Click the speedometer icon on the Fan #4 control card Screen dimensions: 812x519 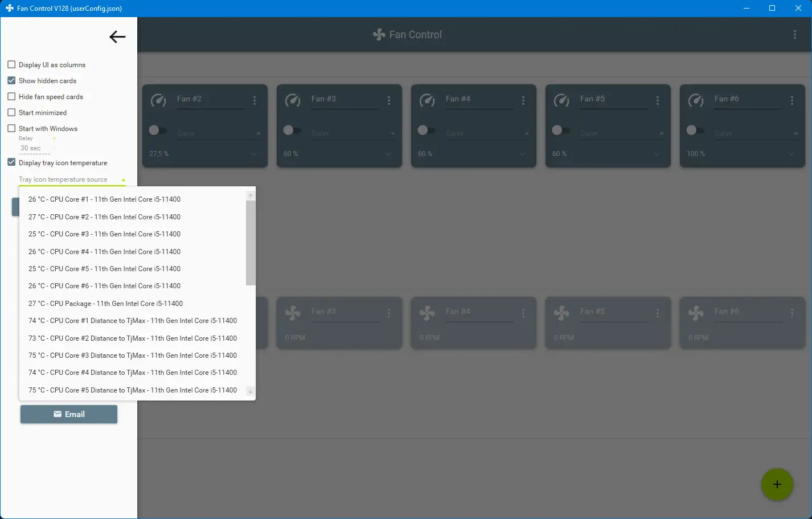(x=427, y=101)
